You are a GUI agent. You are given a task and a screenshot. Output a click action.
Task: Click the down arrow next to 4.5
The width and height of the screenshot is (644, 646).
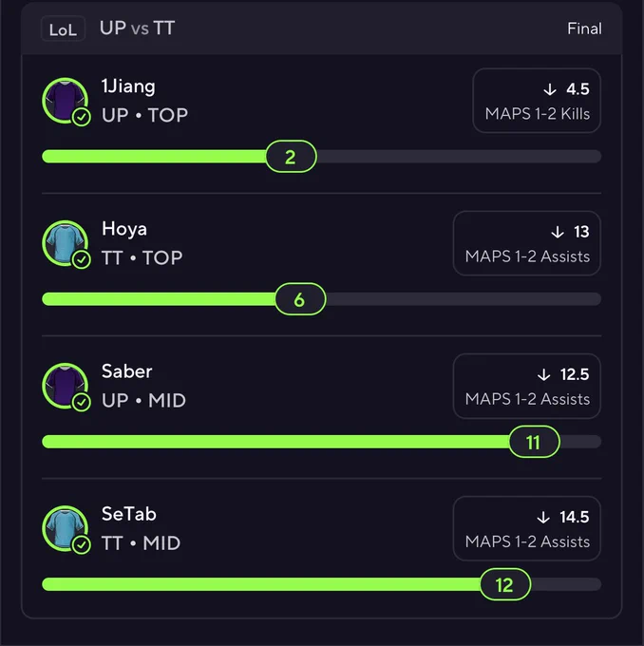(x=550, y=89)
